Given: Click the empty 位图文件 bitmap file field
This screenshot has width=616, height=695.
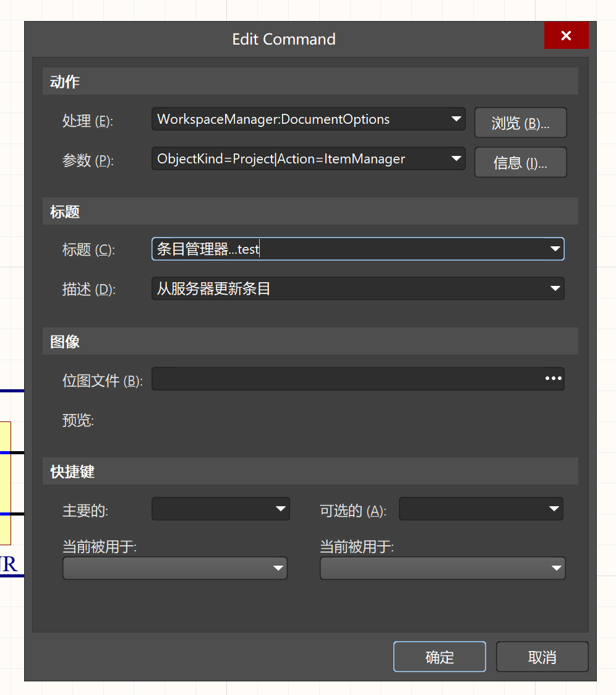Looking at the screenshot, I should pyautogui.click(x=346, y=379).
